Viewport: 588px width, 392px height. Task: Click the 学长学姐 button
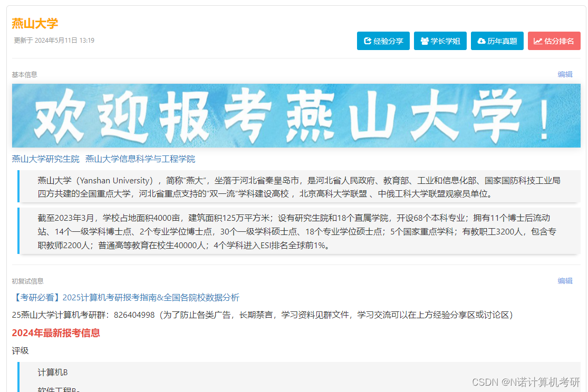click(440, 41)
